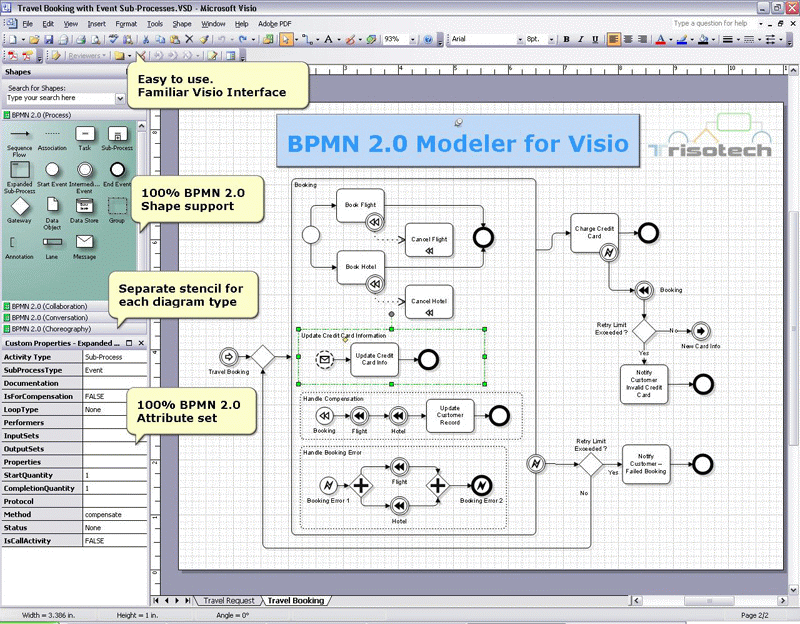Viewport: 800px width, 624px height.
Task: Click the SubProcessType value Event
Action: point(115,370)
